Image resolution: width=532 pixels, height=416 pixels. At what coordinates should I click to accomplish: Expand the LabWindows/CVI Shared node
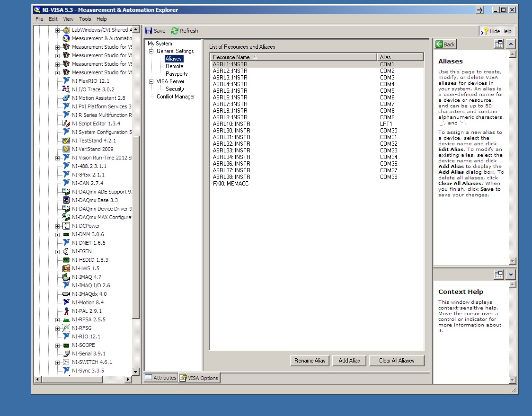point(57,30)
